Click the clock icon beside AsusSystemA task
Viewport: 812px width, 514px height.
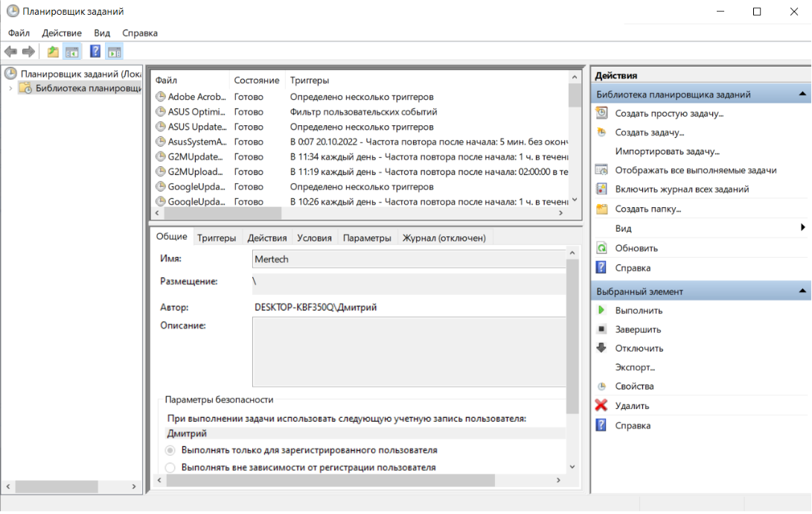(161, 142)
